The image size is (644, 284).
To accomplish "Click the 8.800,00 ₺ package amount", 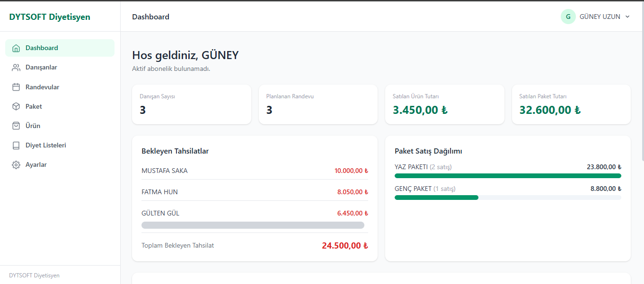I will 606,189.
